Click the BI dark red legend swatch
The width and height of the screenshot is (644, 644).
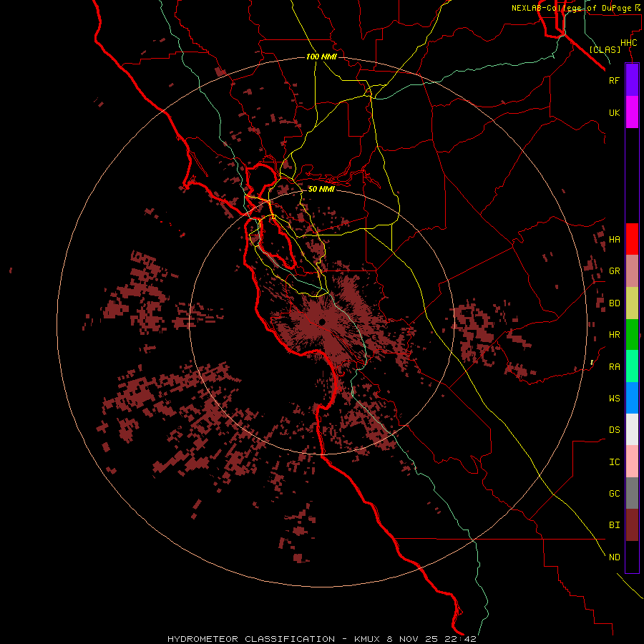(632, 525)
